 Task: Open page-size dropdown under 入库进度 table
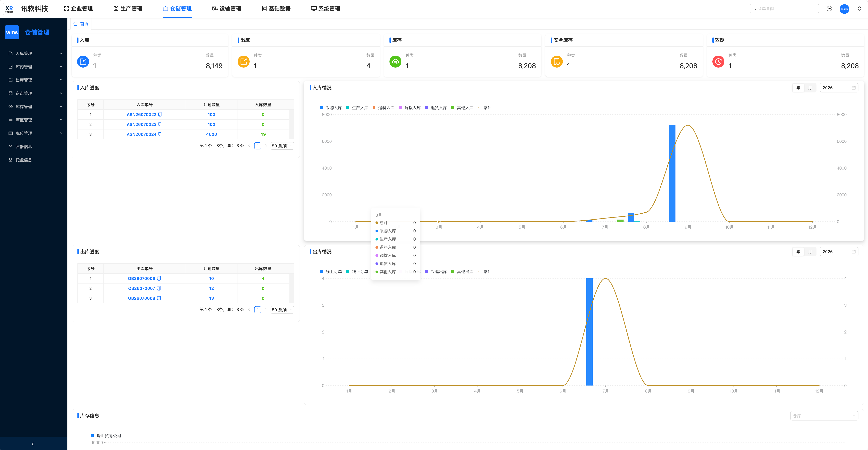click(282, 146)
